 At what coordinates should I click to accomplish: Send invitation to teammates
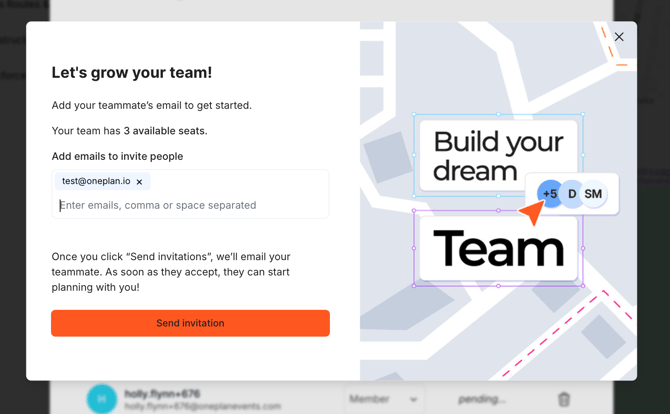click(x=190, y=323)
